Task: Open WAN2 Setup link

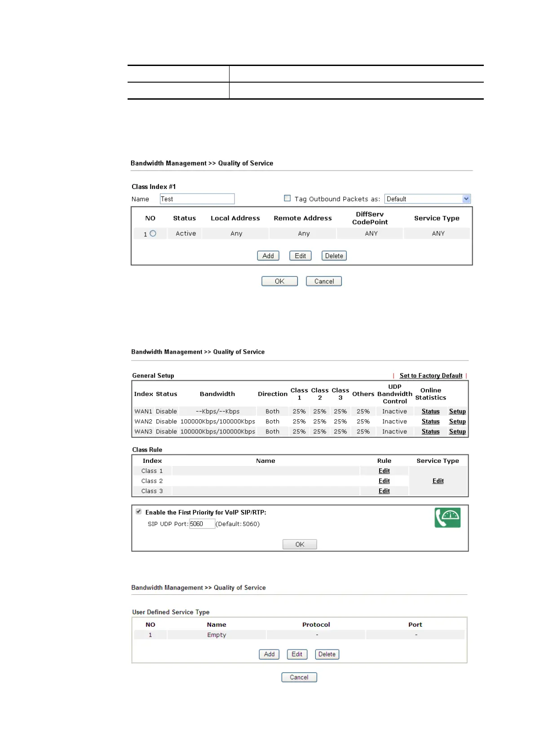Action: pos(457,421)
